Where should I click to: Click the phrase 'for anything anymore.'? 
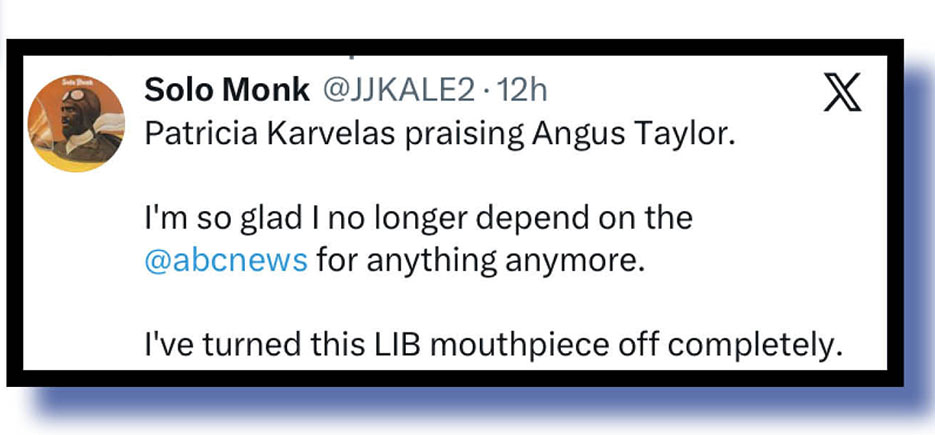coord(468,264)
